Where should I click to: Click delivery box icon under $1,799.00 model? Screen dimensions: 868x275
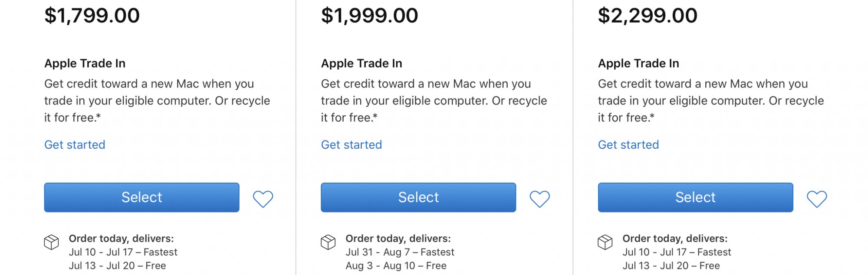[52, 242]
